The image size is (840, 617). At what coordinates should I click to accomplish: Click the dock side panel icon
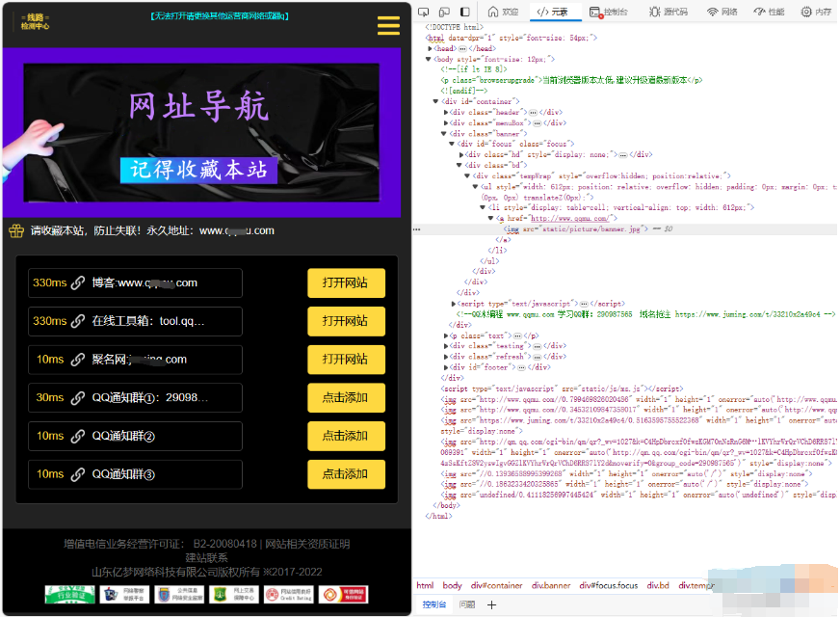tap(465, 12)
